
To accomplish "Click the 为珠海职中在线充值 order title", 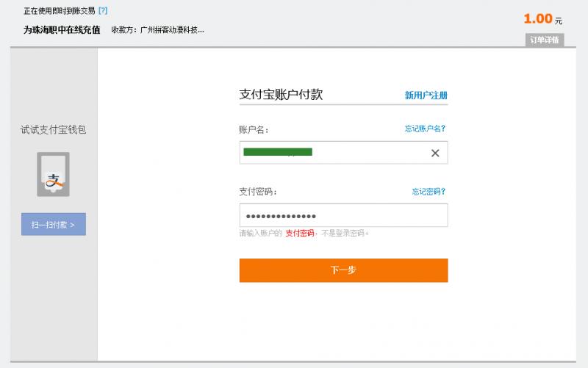I will (x=62, y=30).
